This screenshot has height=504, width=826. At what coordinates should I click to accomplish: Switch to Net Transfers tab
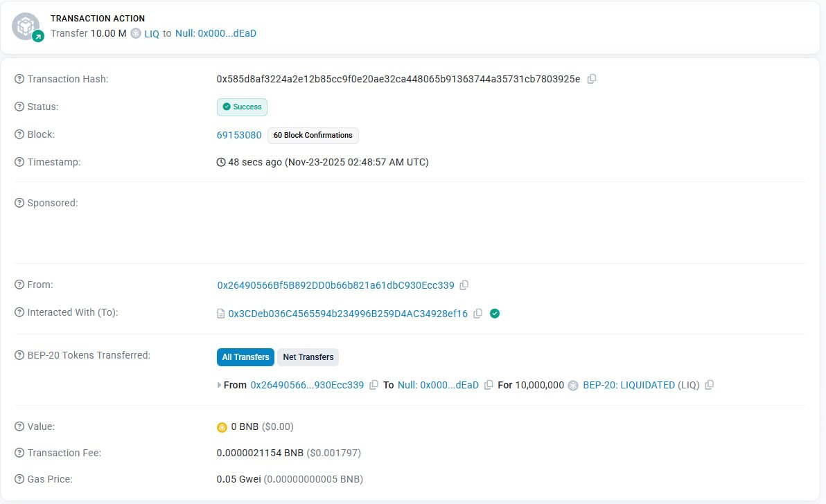[x=308, y=357]
